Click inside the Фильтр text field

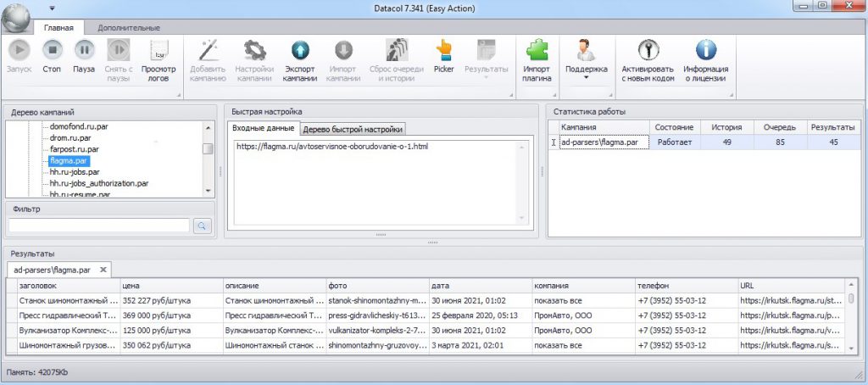99,226
